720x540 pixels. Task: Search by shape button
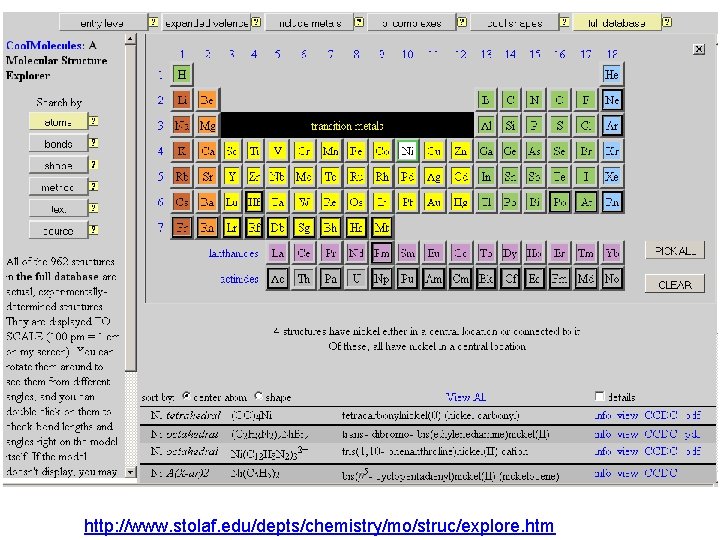click(58, 165)
